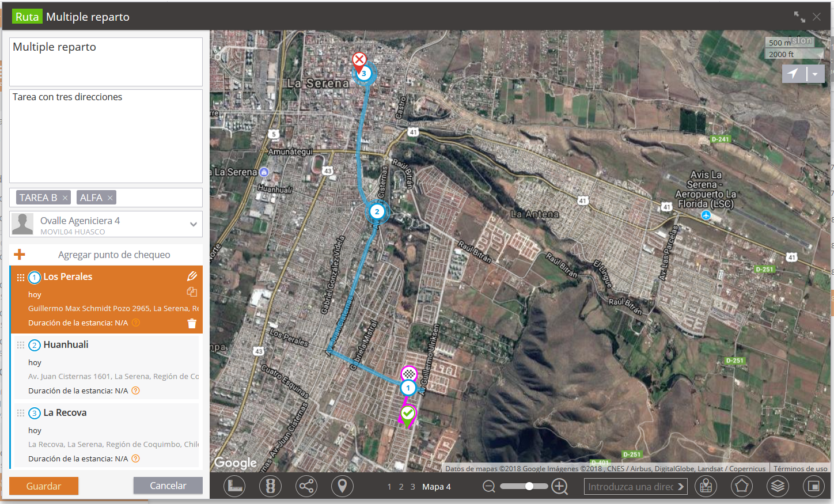The image size is (834, 504).
Task: Open the geofence map marker tool
Action: point(706,486)
